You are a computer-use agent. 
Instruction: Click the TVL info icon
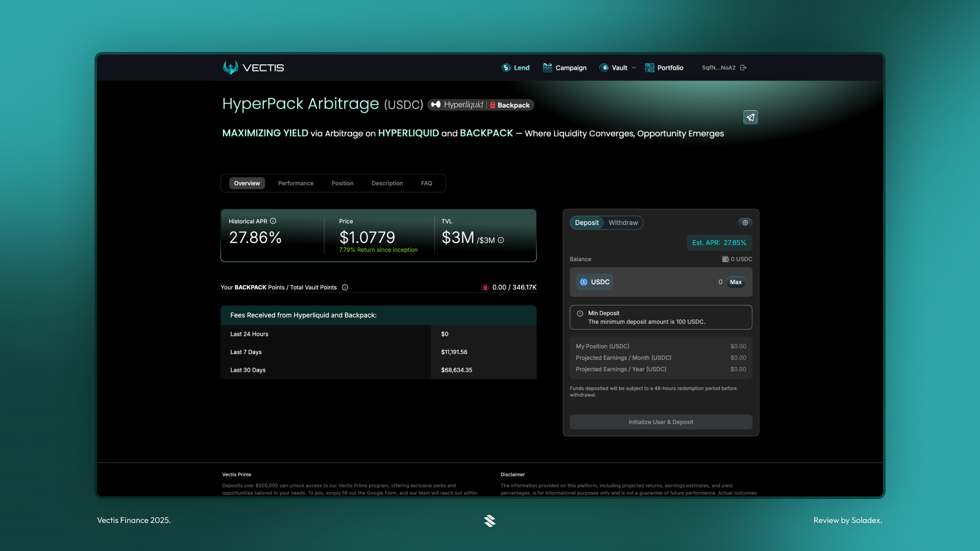point(501,240)
